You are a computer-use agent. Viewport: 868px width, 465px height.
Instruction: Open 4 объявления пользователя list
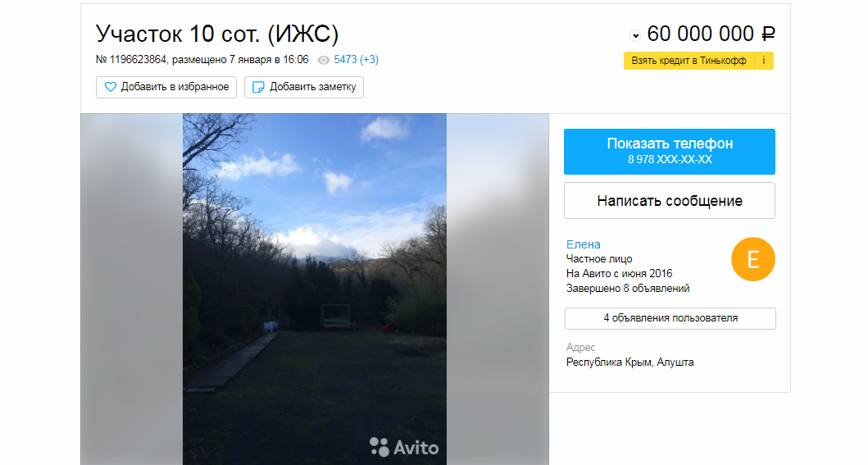point(670,318)
